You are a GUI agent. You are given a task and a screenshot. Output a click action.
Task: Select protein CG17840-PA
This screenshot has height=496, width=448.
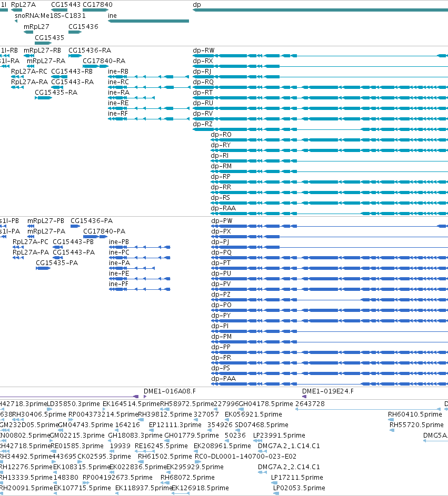(104, 231)
